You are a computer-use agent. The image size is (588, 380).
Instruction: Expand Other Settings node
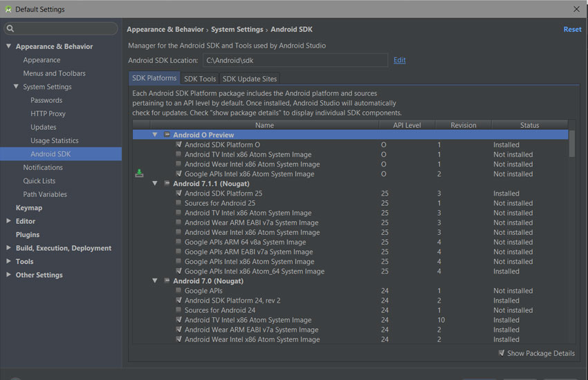[8, 275]
